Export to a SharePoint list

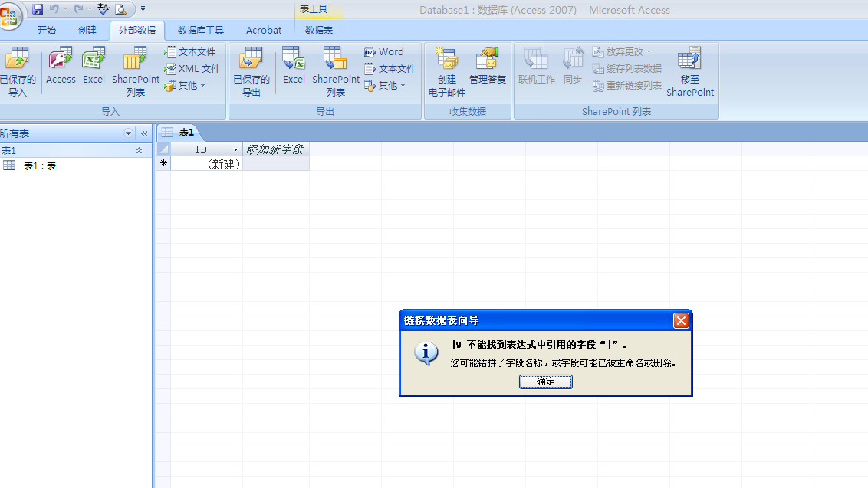click(335, 72)
